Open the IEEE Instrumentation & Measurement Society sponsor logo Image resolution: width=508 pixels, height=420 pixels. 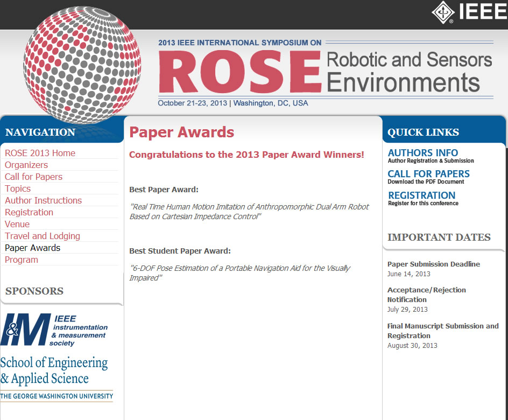click(54, 330)
